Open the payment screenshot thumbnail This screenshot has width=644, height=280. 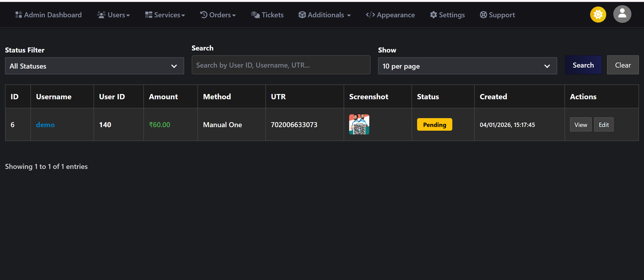[359, 124]
